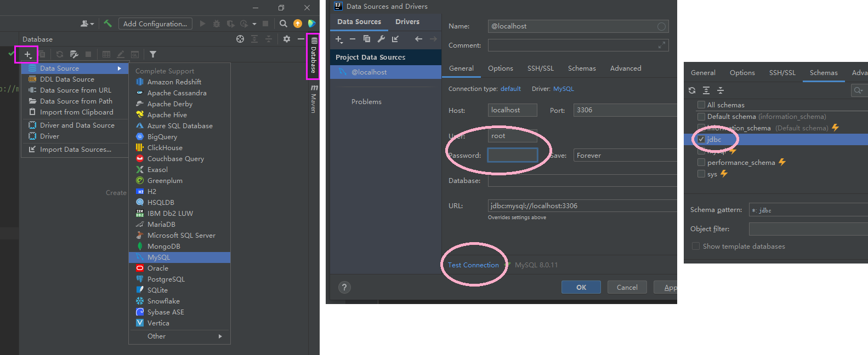The height and width of the screenshot is (355, 868).
Task: Choose DDL Data Source menu entry
Action: point(75,79)
